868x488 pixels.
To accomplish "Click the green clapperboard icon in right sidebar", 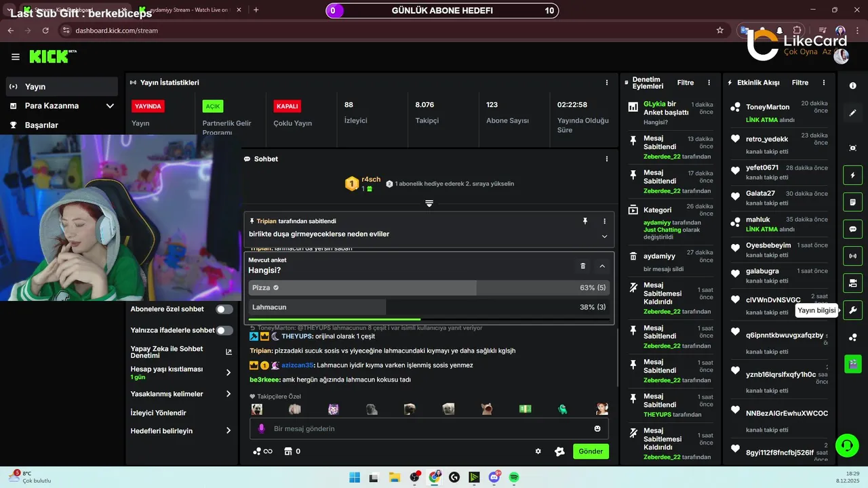I will (x=852, y=364).
